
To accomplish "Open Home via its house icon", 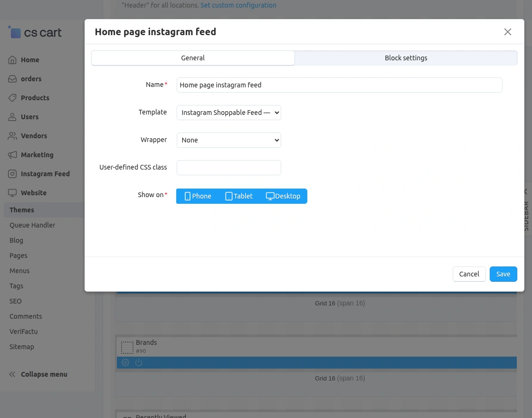I will [x=12, y=60].
